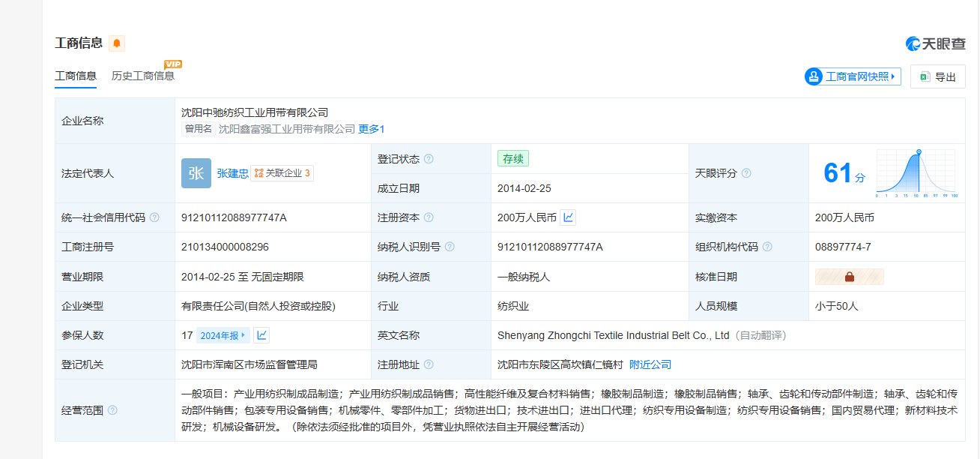The width and height of the screenshot is (980, 459).
Task: Click the 存续 status tag
Action: (x=513, y=159)
